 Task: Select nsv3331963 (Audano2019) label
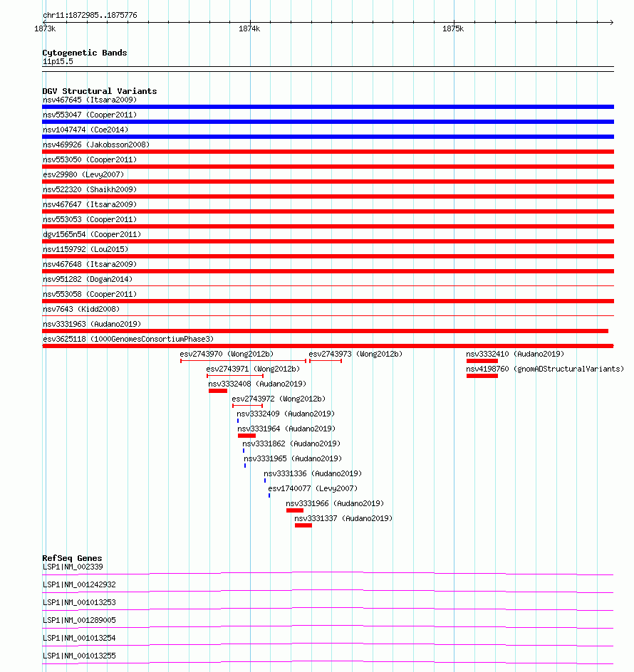92,325
